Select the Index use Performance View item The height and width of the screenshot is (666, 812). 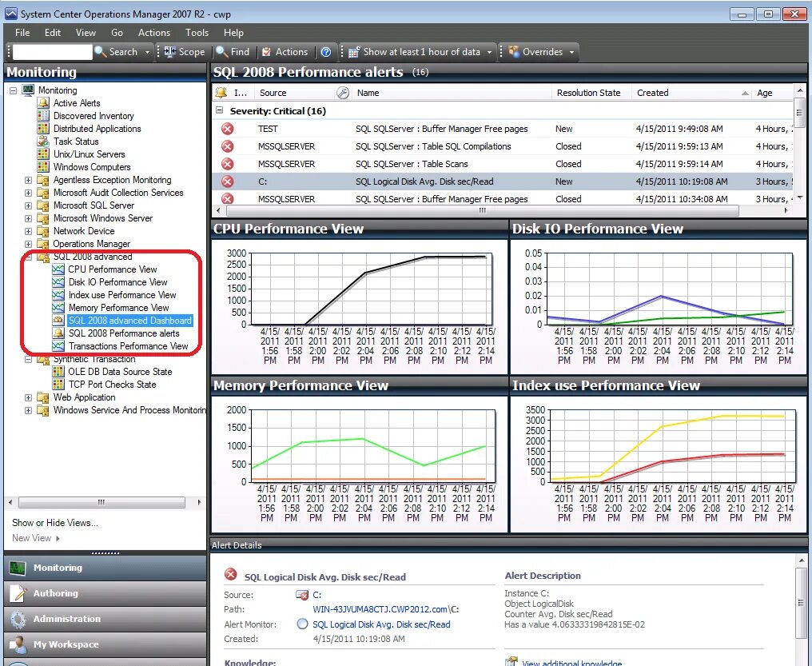click(122, 295)
